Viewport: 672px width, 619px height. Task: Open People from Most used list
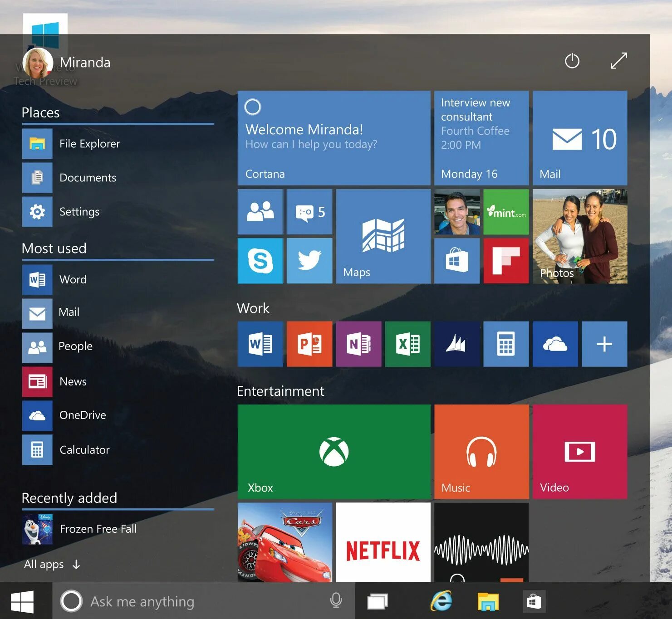tap(118, 347)
